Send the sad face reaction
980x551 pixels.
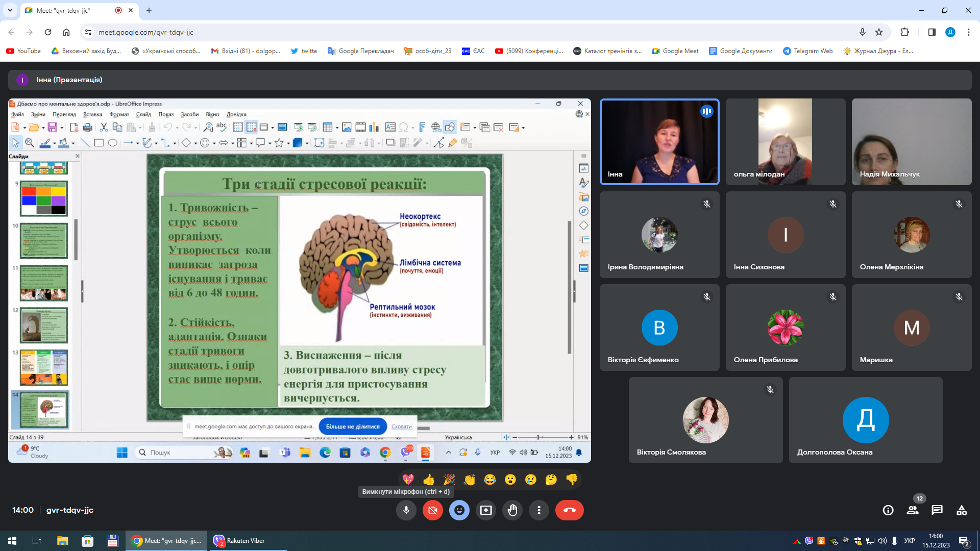pyautogui.click(x=531, y=480)
